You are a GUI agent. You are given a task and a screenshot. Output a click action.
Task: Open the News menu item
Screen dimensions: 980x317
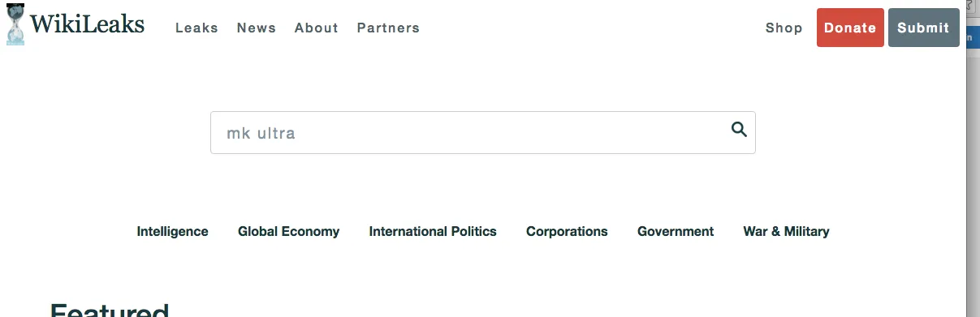tap(257, 28)
